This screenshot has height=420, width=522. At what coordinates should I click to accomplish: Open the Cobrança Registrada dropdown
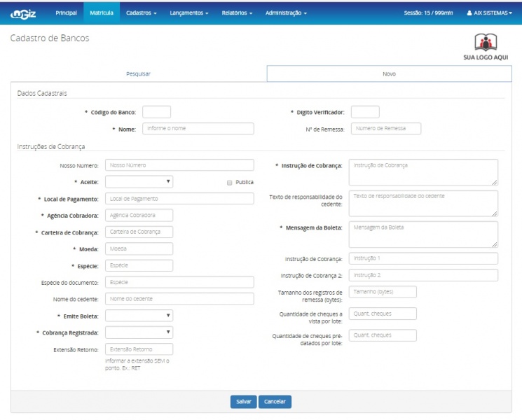coord(139,332)
